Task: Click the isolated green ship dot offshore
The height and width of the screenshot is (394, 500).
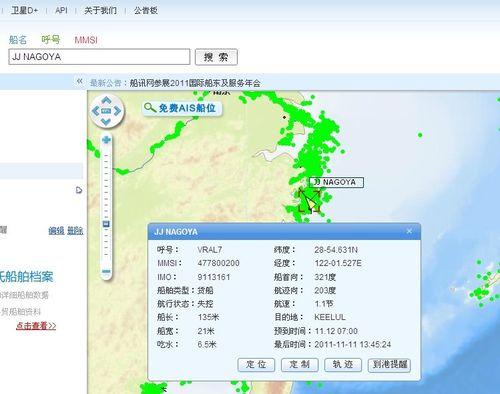Action: [420, 135]
